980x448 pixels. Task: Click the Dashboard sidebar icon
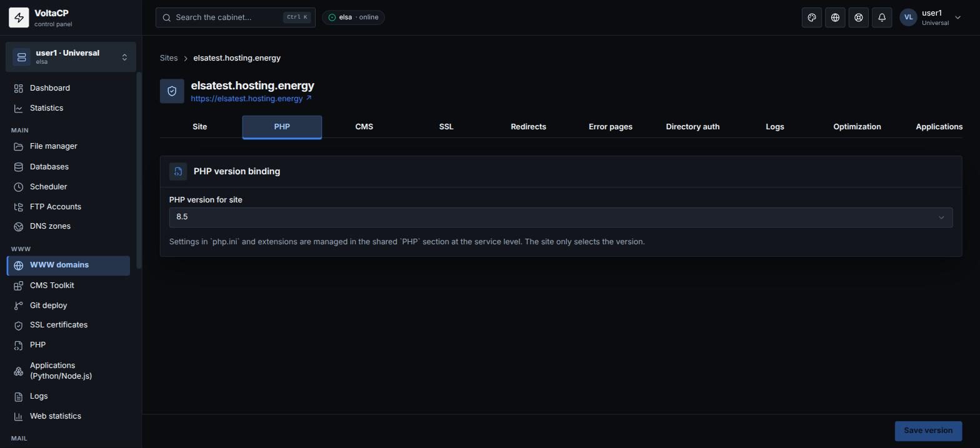point(19,88)
